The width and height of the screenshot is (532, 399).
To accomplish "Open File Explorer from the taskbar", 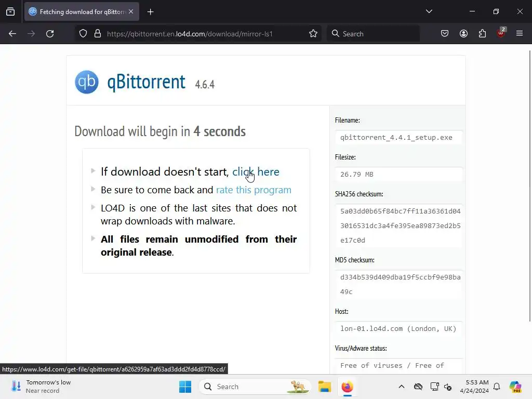I will click(324, 387).
